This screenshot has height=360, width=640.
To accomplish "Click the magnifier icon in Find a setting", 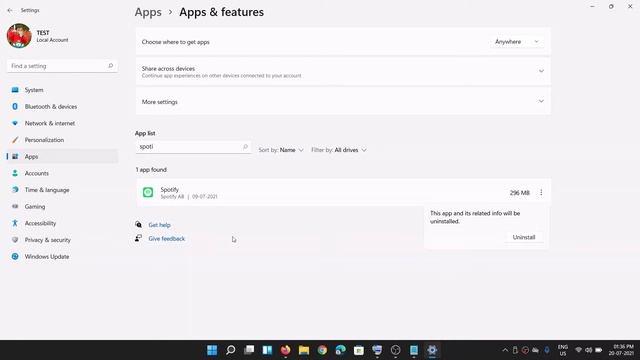I will coord(110,66).
